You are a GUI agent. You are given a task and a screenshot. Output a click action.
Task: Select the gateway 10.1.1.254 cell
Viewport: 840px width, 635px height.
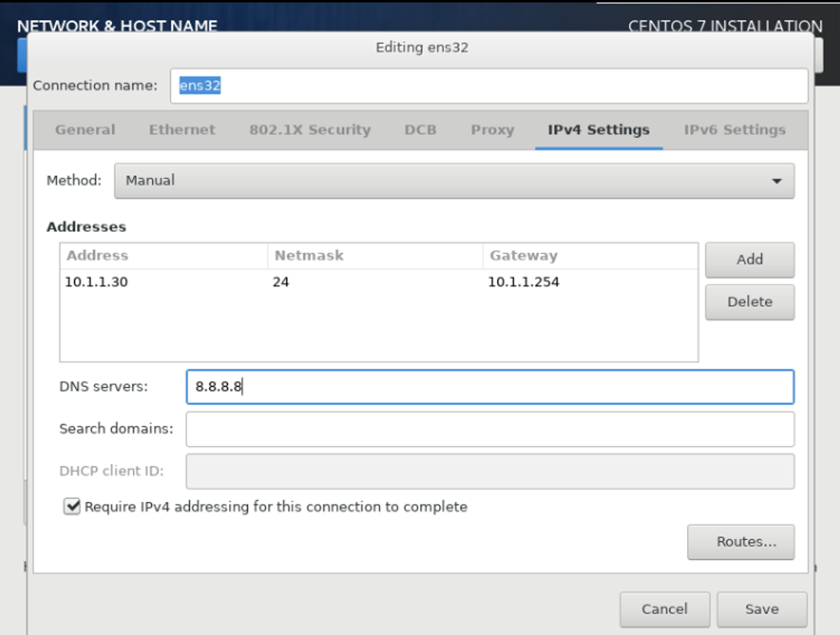tap(523, 282)
